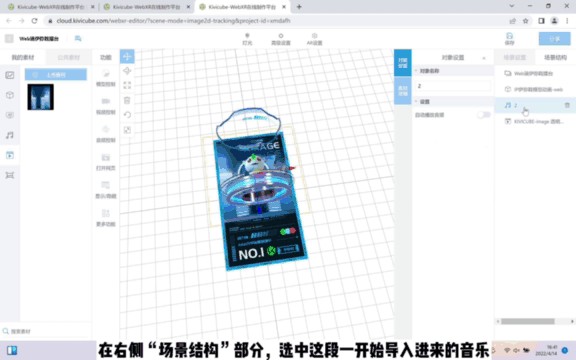This screenshot has width=576, height=360.
Task: Select the uploaded video thumbnail in assets
Action: pyautogui.click(x=40, y=97)
